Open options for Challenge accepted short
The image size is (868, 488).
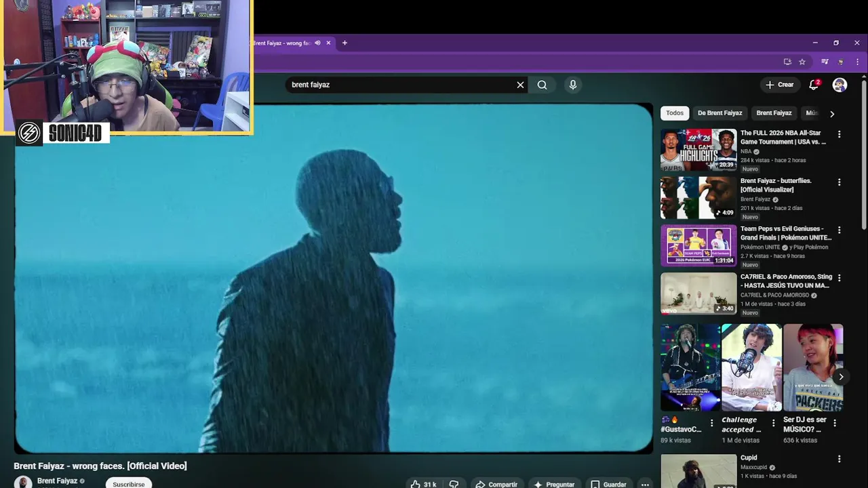773,423
